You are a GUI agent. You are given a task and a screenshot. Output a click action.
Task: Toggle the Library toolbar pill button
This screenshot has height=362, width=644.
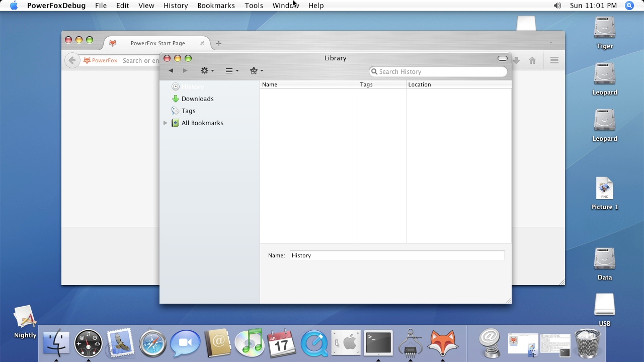[502, 58]
